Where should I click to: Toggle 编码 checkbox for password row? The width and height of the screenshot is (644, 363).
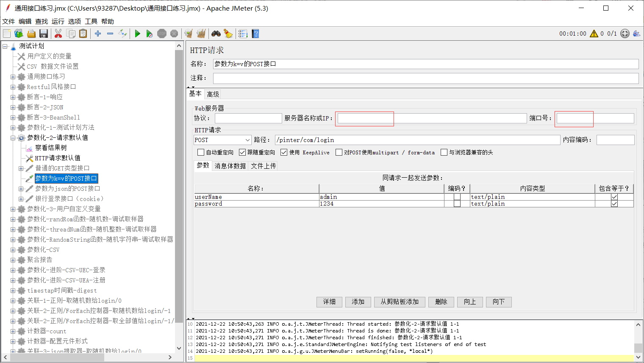[x=457, y=204]
